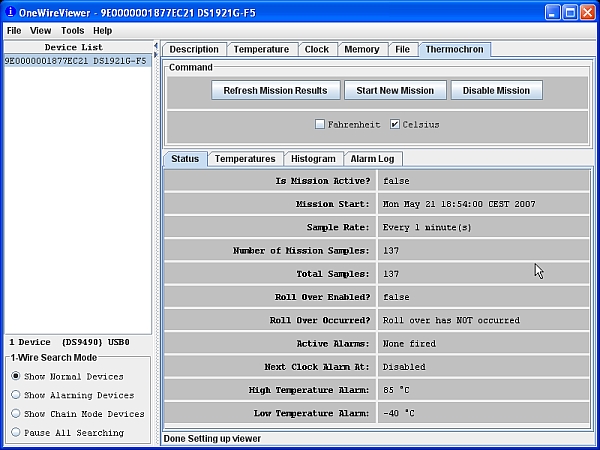Screen dimensions: 600x450
Task: Select the Thermochron tab
Action: click(455, 49)
